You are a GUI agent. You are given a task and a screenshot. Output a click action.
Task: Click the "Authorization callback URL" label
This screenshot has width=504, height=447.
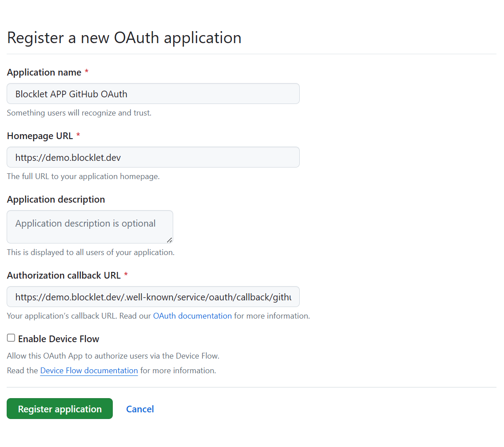63,275
